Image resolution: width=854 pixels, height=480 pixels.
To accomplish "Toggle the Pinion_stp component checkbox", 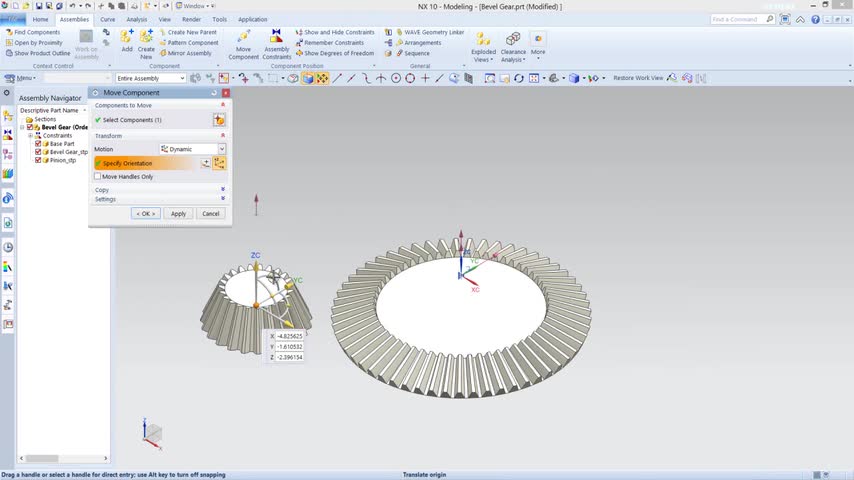I will point(38,160).
